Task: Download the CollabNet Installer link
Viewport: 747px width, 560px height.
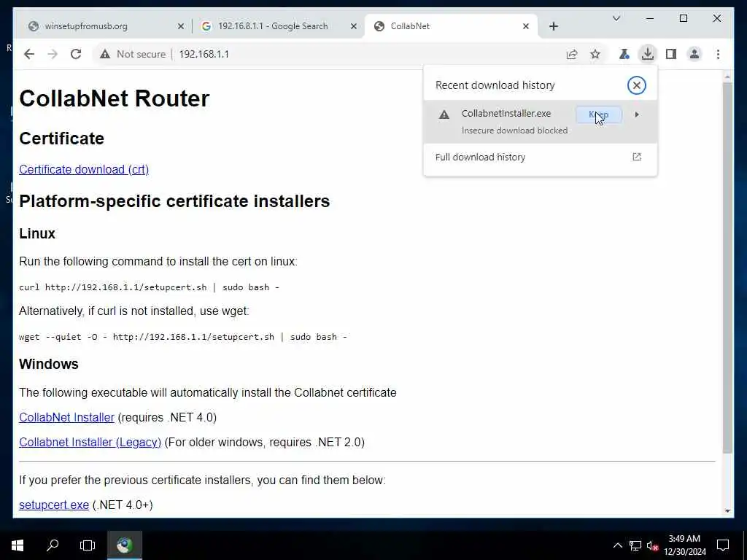Action: click(66, 417)
